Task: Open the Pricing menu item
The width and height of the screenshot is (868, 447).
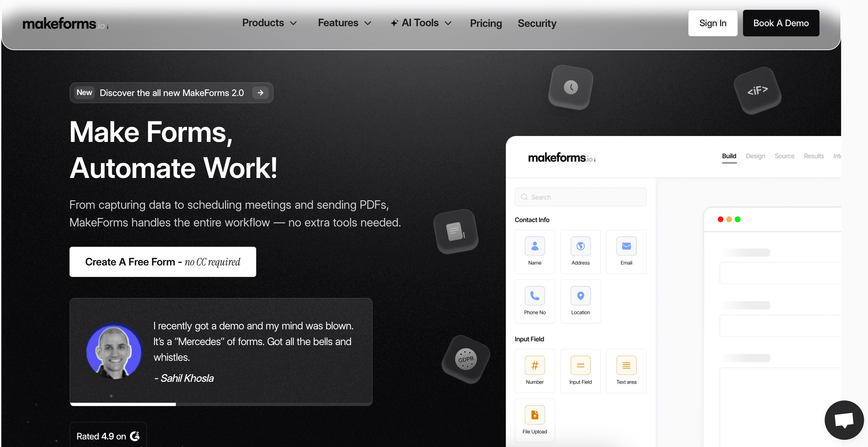Action: pos(486,23)
